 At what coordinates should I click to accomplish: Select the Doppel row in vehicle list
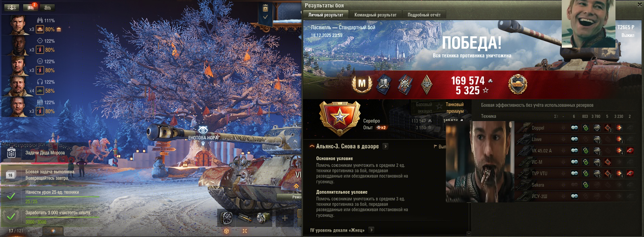[x=575, y=128]
